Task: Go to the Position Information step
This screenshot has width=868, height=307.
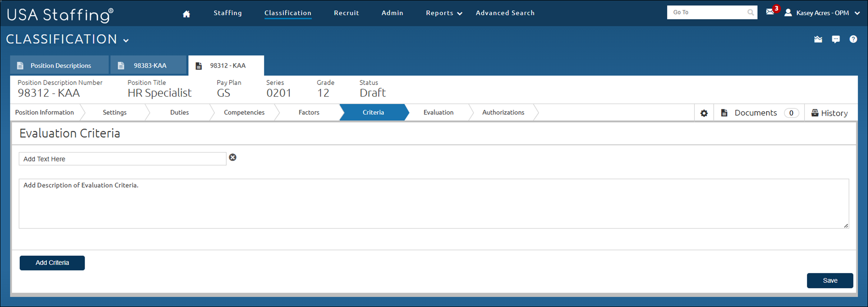Action: coord(44,112)
